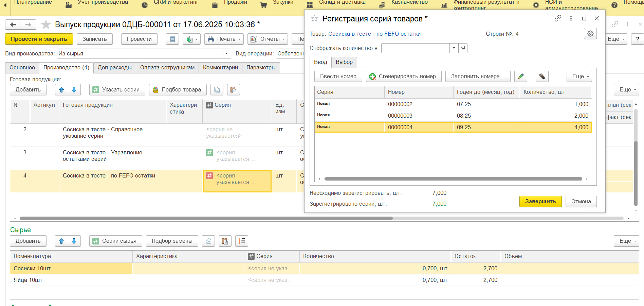Open Еще menu in series dialog

tap(579, 76)
